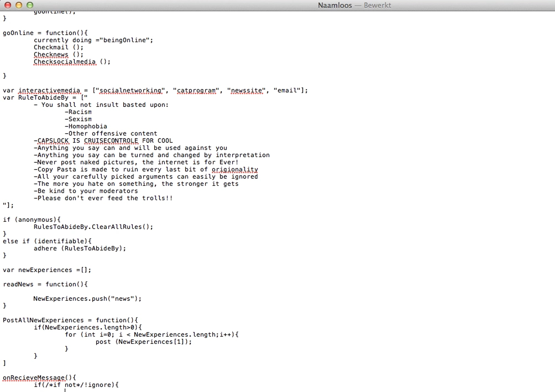Click the misspelled word origionality
The image size is (555, 392).
click(x=235, y=170)
